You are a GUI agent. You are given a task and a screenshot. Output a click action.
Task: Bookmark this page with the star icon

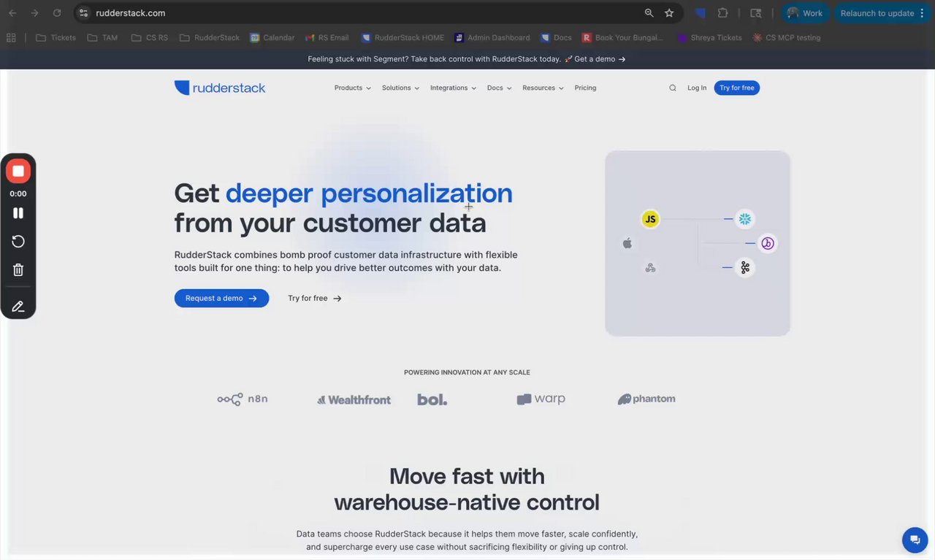point(669,13)
